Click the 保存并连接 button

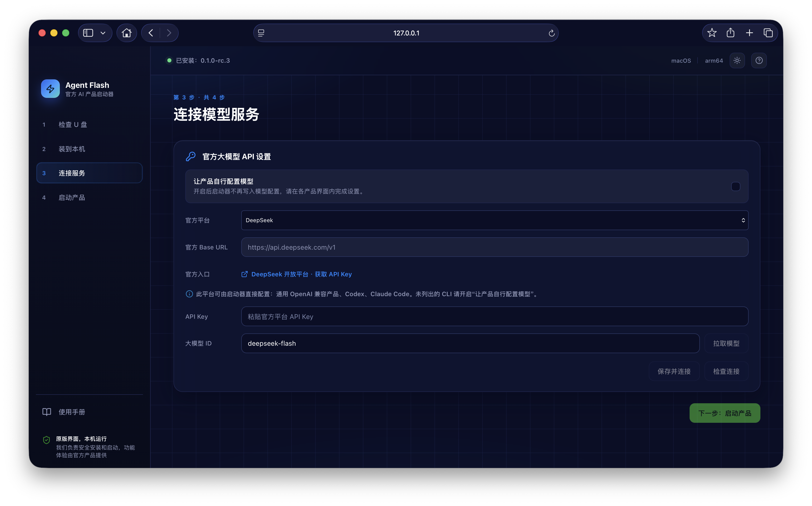pyautogui.click(x=674, y=371)
